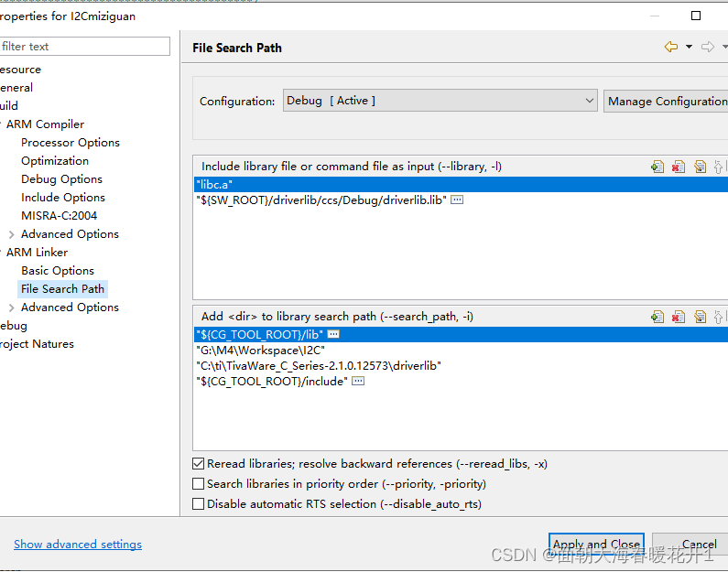The height and width of the screenshot is (572, 728).
Task: Check Disable automatic RTS selection
Action: tap(199, 504)
